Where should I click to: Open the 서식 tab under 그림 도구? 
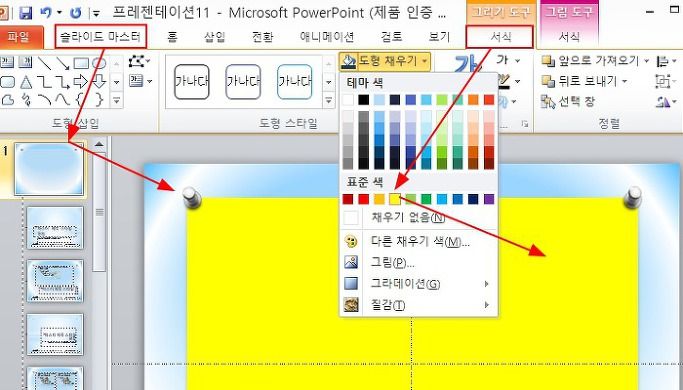click(569, 37)
